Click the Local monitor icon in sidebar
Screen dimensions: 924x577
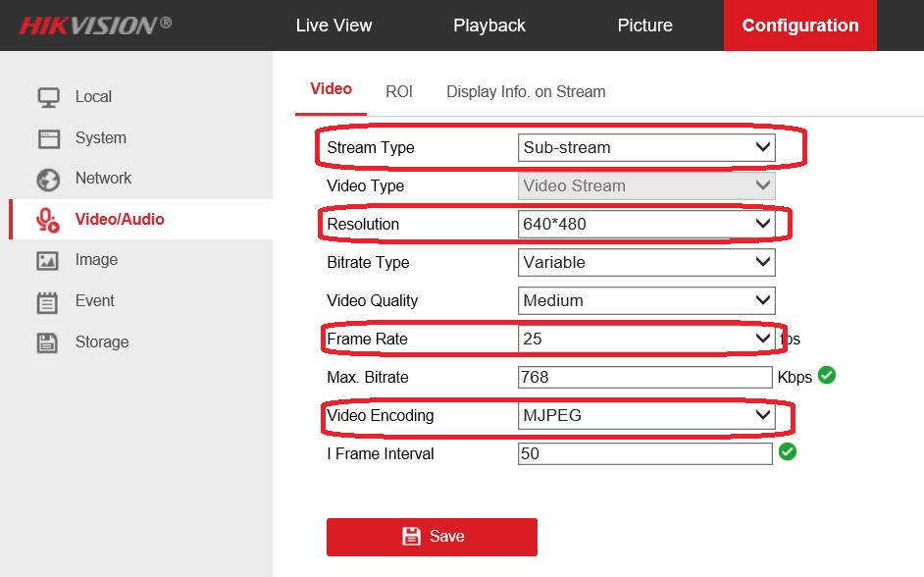tap(48, 97)
